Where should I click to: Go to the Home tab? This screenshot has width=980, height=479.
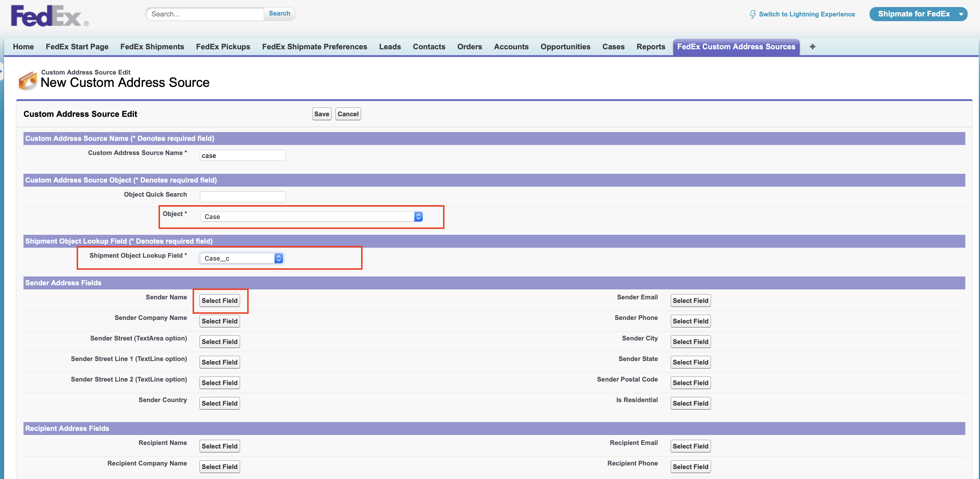23,47
